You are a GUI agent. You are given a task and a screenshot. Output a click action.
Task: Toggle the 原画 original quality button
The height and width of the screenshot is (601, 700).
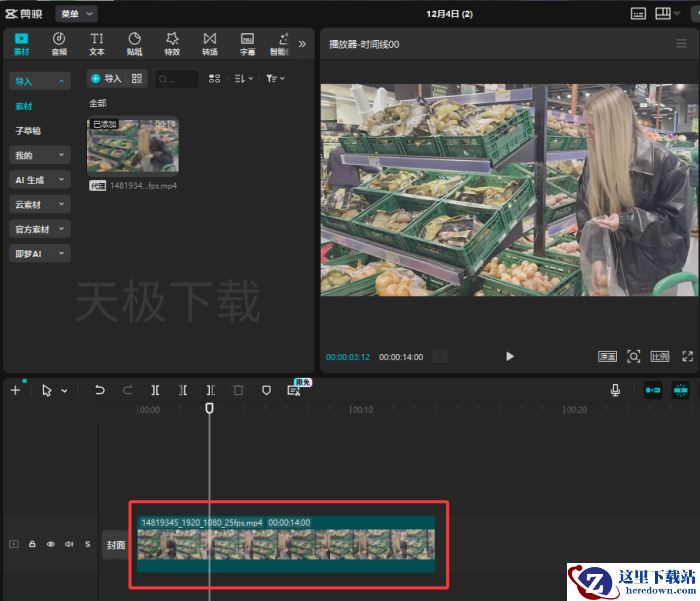[607, 356]
